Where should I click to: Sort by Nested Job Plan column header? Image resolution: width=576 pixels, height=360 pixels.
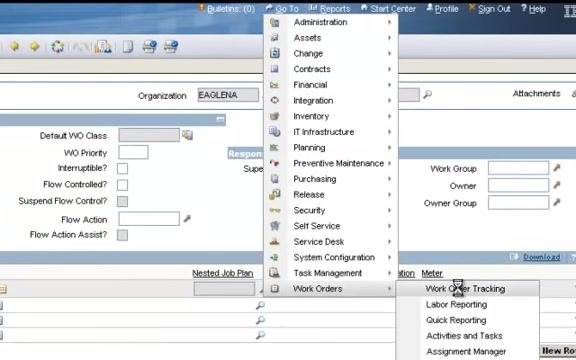click(x=223, y=273)
